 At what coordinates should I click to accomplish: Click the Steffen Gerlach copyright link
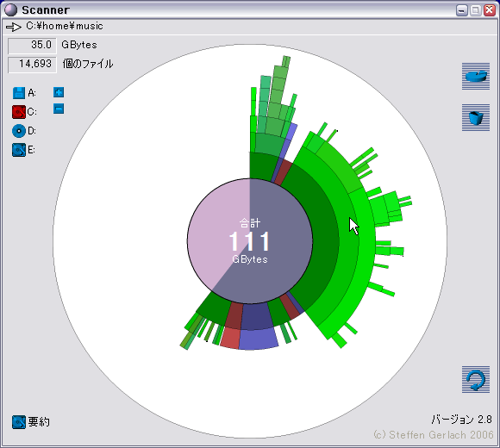point(434,435)
